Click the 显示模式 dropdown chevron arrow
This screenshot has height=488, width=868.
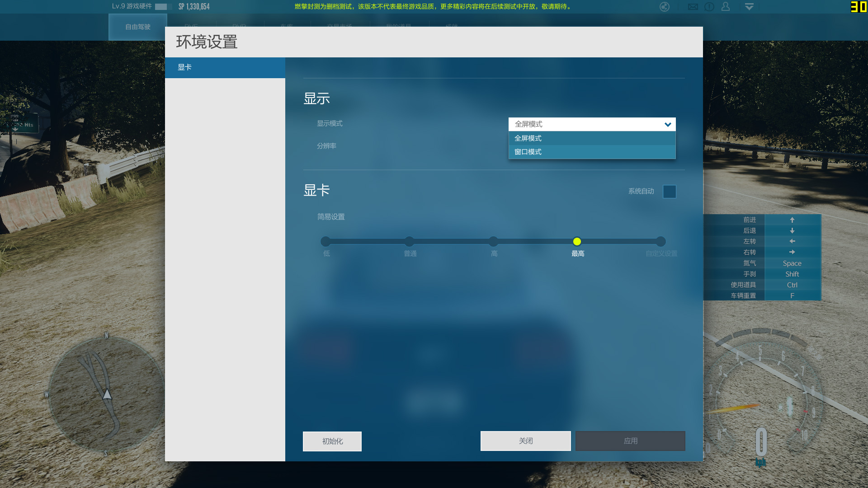click(x=667, y=125)
